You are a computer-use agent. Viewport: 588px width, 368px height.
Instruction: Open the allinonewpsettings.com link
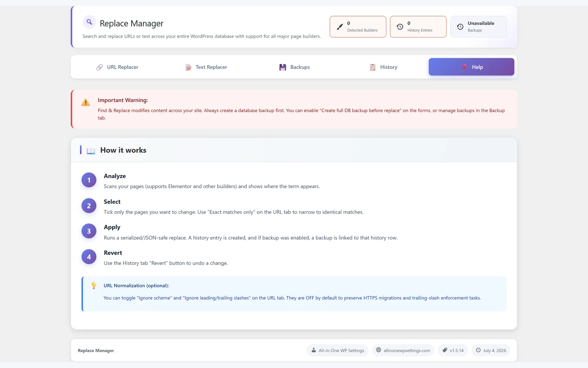click(403, 350)
